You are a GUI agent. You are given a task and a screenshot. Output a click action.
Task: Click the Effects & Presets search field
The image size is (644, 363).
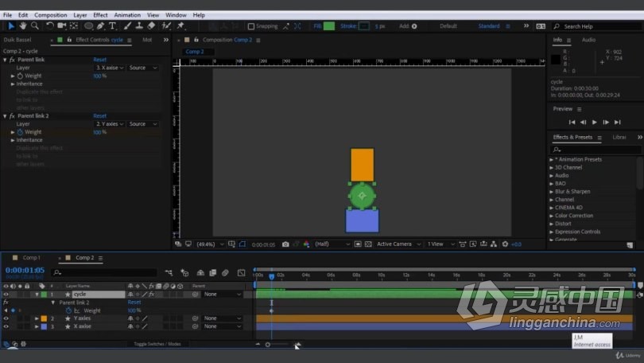(x=596, y=150)
